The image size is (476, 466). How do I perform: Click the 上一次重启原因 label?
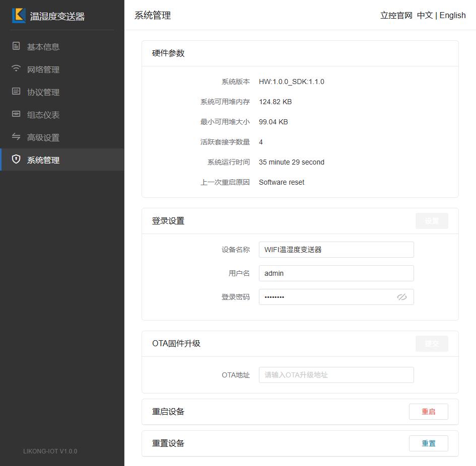(225, 182)
